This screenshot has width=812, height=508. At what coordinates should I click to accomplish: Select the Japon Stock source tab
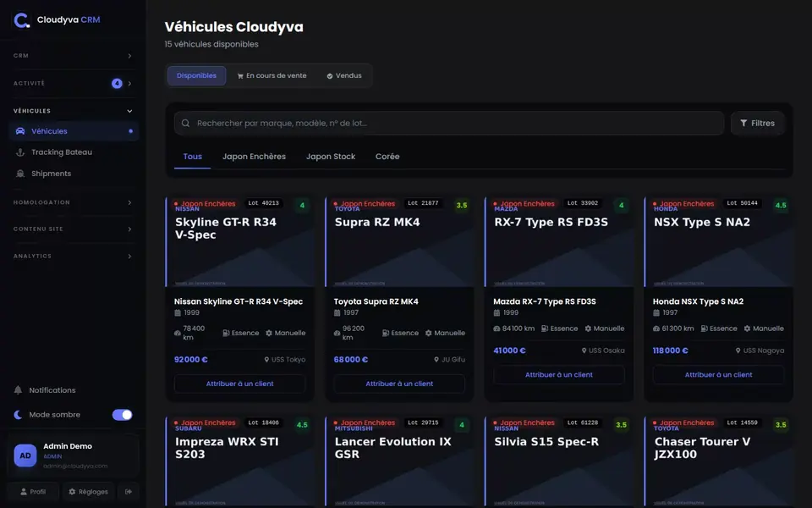click(331, 157)
